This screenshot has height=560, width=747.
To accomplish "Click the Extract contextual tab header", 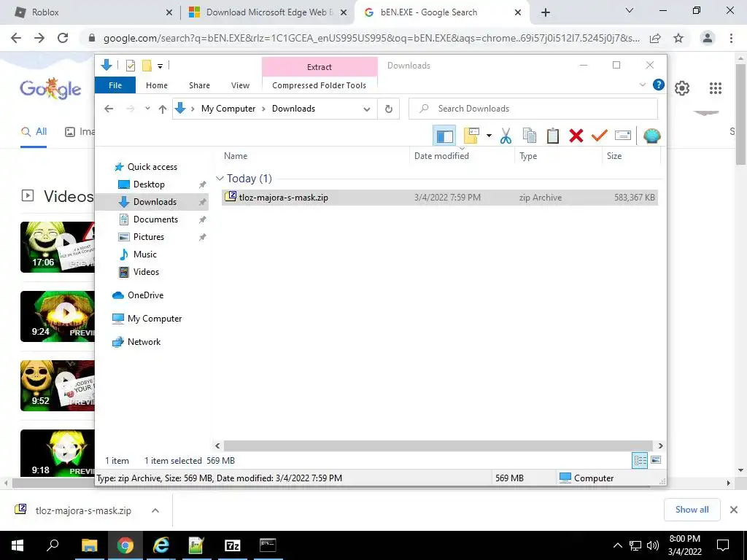I will pyautogui.click(x=320, y=66).
